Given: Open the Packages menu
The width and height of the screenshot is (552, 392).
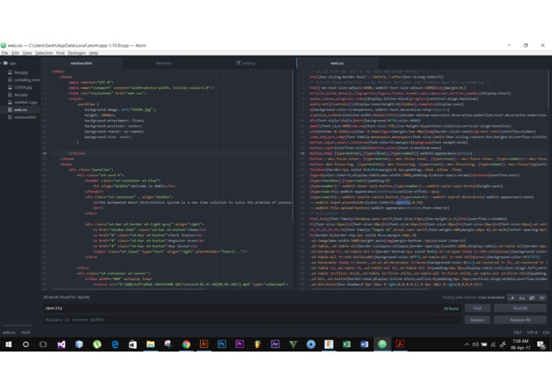Looking at the screenshot, I should tap(76, 53).
